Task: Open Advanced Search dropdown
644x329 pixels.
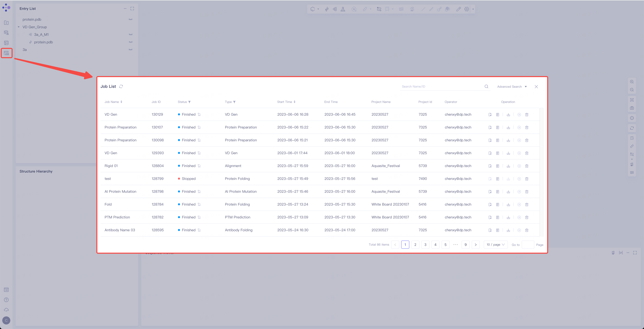Action: point(512,87)
